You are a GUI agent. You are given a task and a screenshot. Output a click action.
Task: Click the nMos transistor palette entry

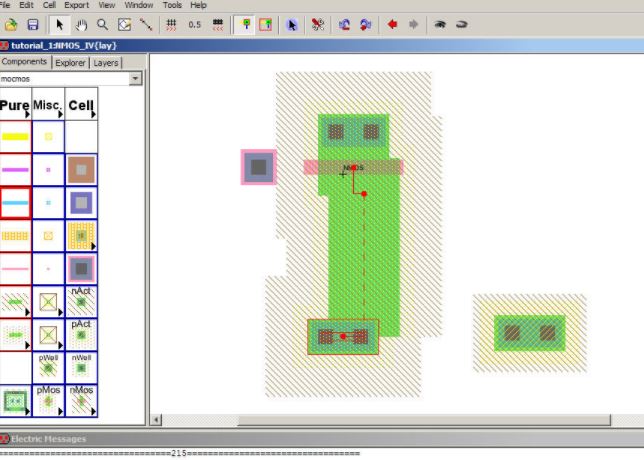(81, 400)
